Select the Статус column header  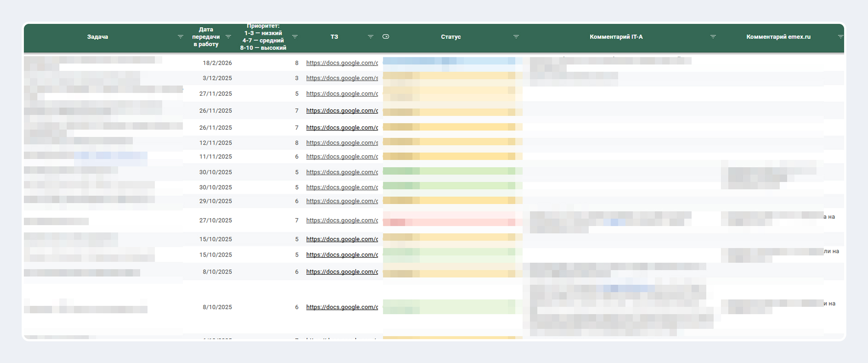(451, 37)
